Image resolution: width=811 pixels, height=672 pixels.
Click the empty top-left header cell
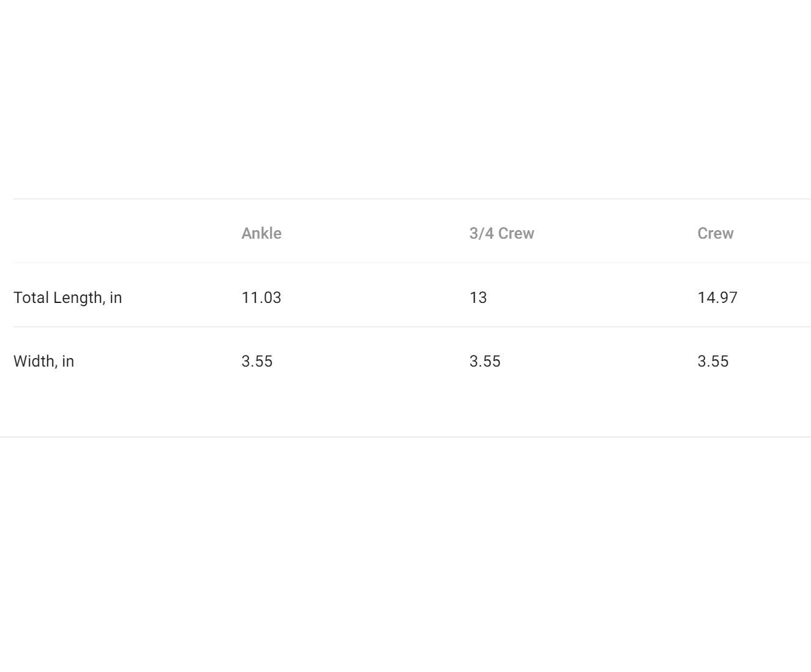click(x=122, y=233)
